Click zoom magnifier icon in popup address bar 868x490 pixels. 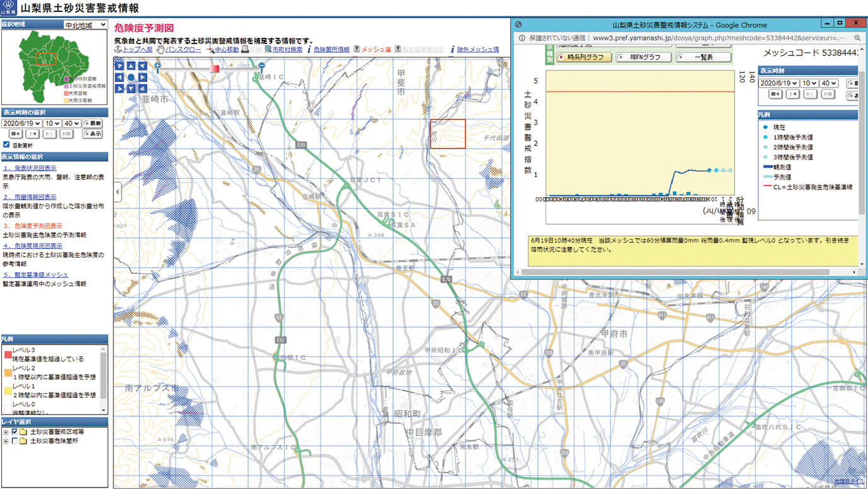pyautogui.click(x=857, y=37)
